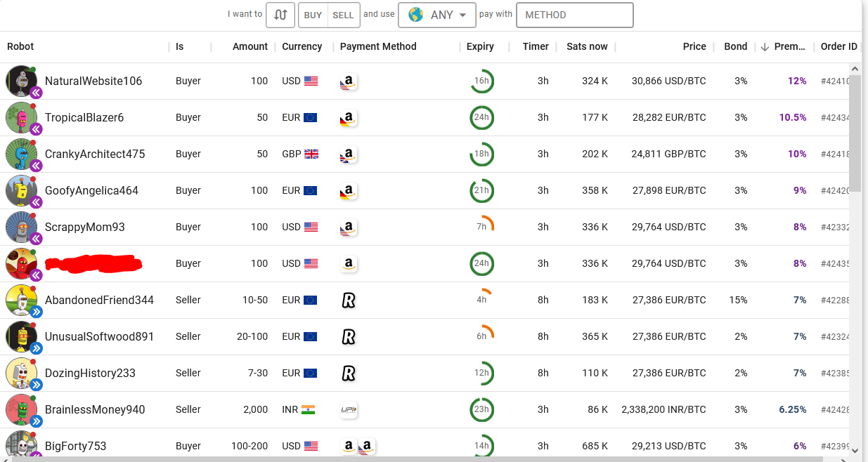The height and width of the screenshot is (462, 868).
Task: Click NaturalWebsite106 robot avatar
Action: pyautogui.click(x=21, y=81)
